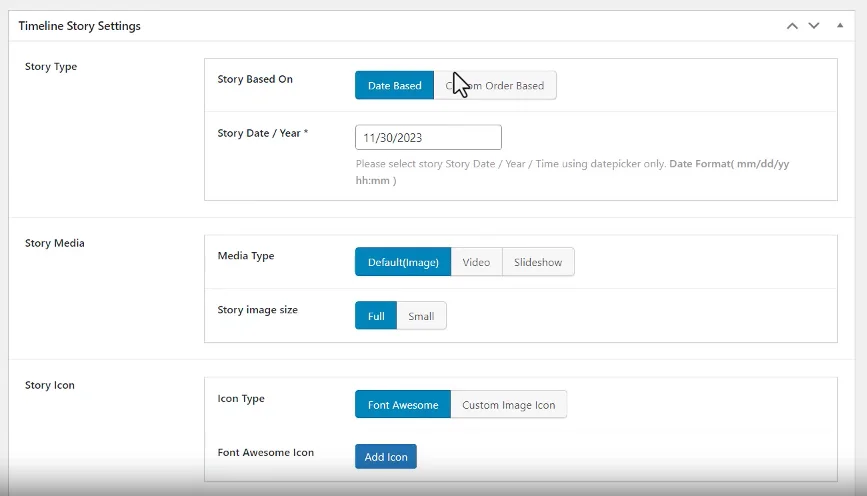
Task: Click the Story Date / Year label
Action: [x=262, y=133]
